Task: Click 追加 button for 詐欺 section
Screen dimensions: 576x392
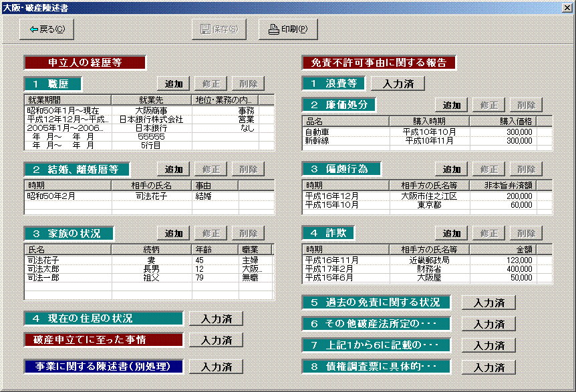Action: (452, 234)
